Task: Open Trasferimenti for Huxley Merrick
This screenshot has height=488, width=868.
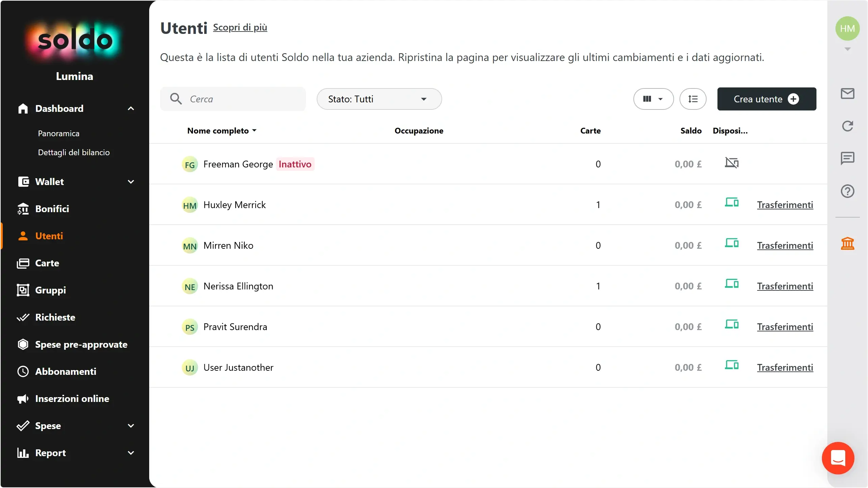Action: [x=785, y=205]
